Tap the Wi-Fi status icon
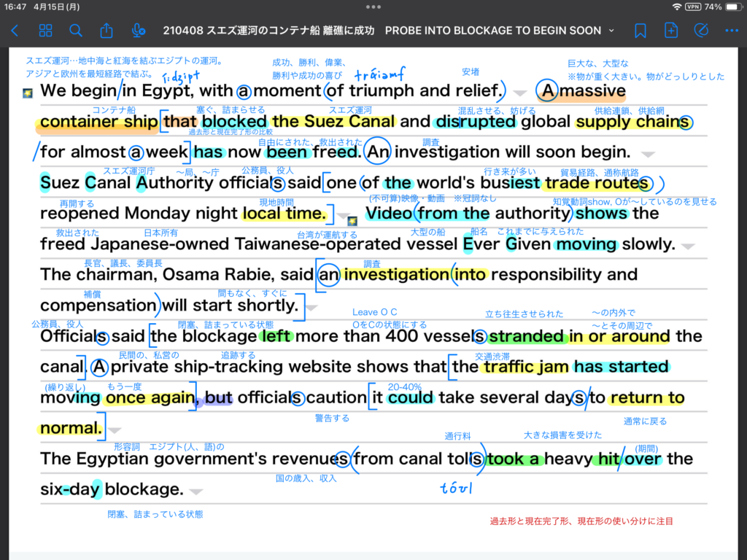This screenshot has height=560, width=747. click(x=676, y=7)
